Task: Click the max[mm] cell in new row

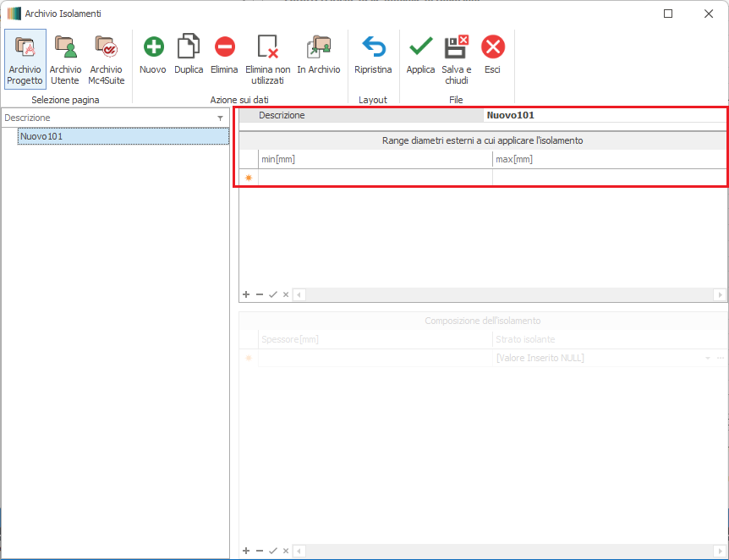Action: (609, 178)
